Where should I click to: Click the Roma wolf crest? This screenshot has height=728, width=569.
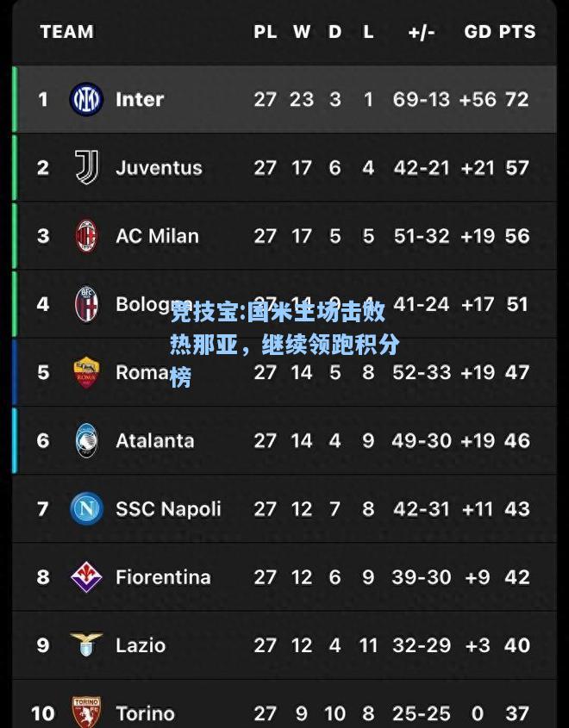tap(86, 372)
